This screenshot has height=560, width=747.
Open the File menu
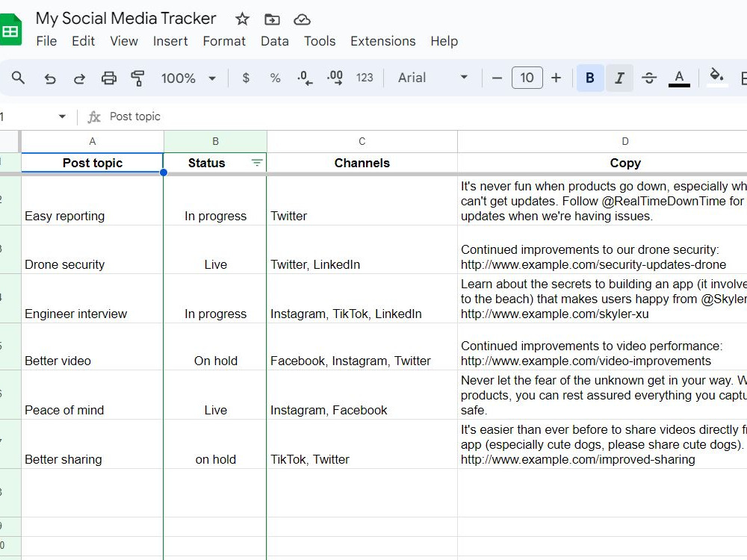[46, 41]
